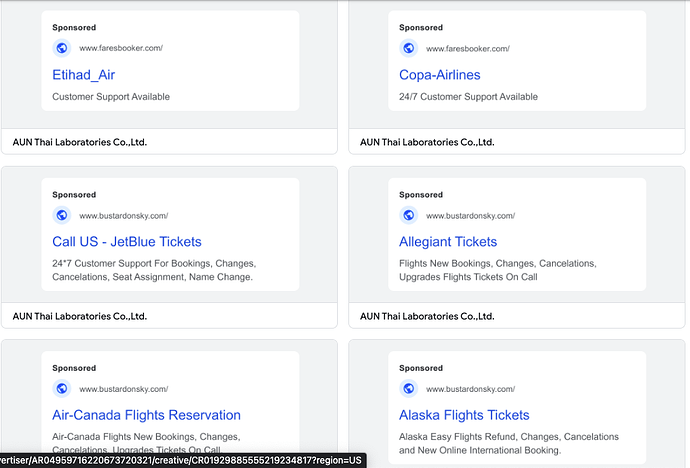Click globe icon in Allegiant Tickets ad
The image size is (690, 468).
point(408,215)
